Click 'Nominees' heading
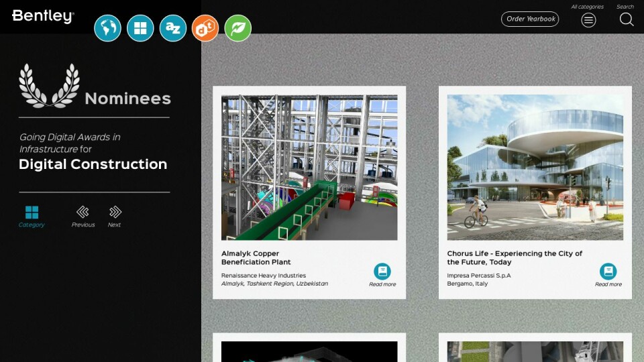The height and width of the screenshot is (362, 644). pyautogui.click(x=127, y=99)
